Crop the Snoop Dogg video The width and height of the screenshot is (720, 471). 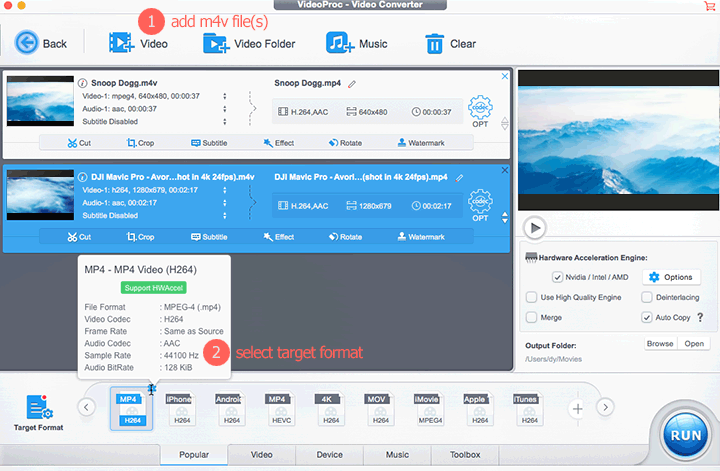(x=140, y=143)
